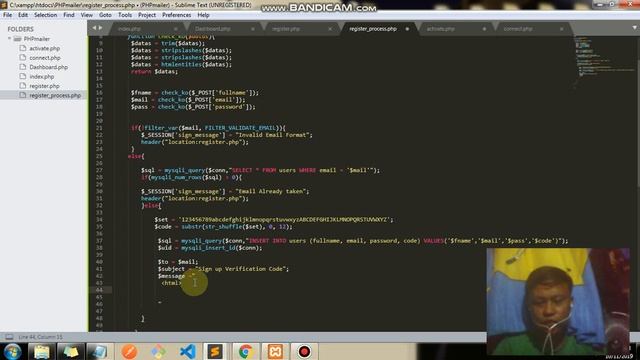Screen dimensions: 640x360
Task: Close the connect.php tab
Action: tap(562, 29)
